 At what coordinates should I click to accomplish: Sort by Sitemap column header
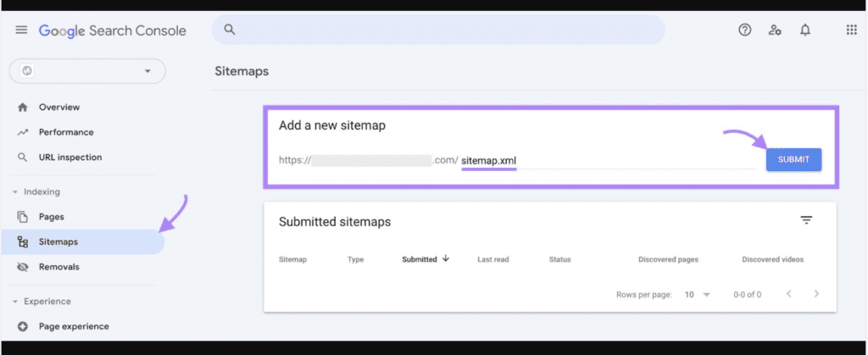coord(292,259)
